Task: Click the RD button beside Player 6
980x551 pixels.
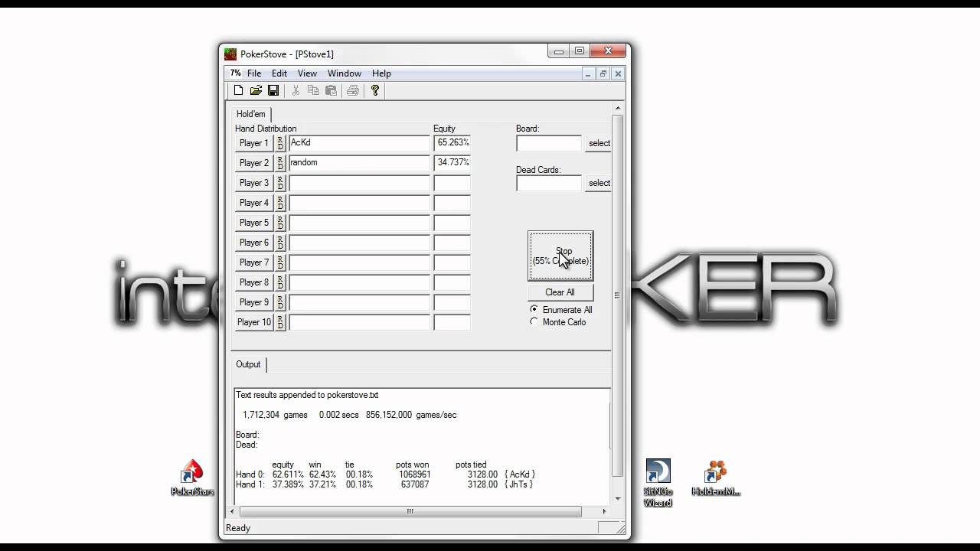Action: tap(280, 243)
